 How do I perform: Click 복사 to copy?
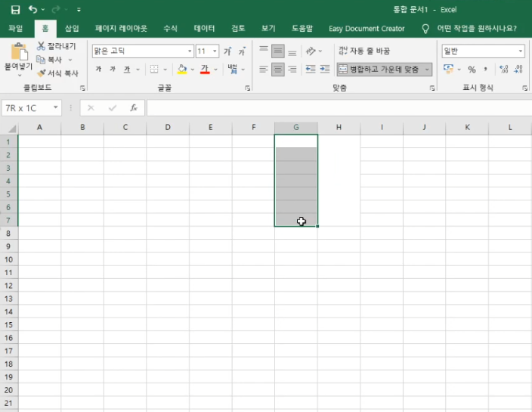click(50, 60)
